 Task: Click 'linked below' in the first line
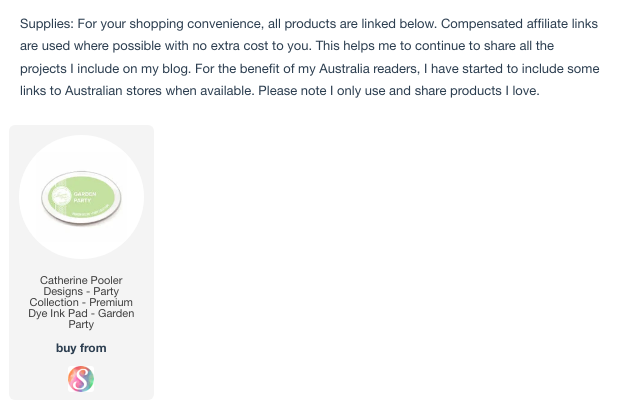click(399, 24)
